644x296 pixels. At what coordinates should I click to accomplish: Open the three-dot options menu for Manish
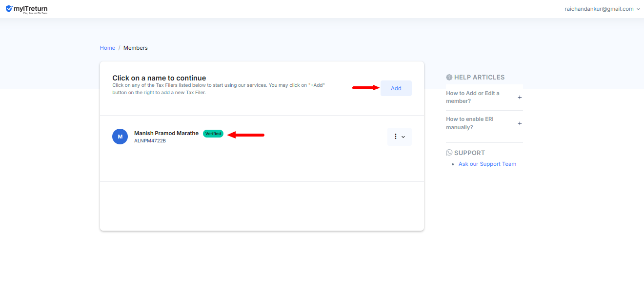click(399, 137)
